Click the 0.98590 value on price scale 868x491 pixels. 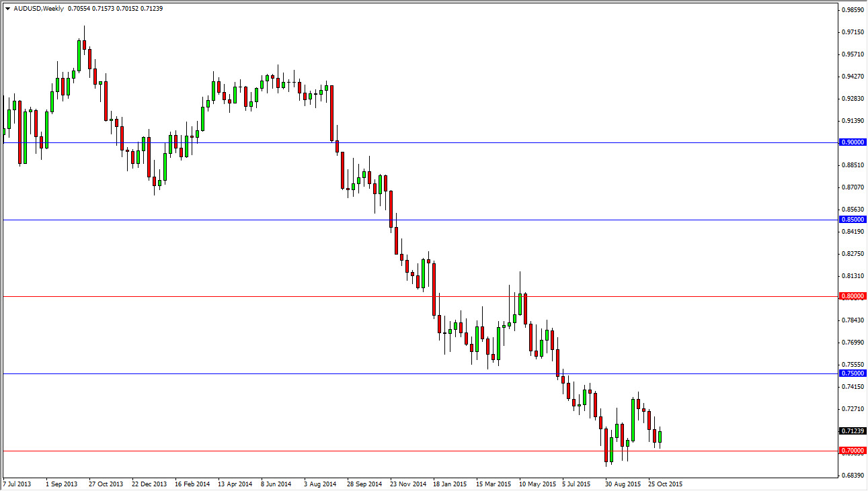click(851, 9)
